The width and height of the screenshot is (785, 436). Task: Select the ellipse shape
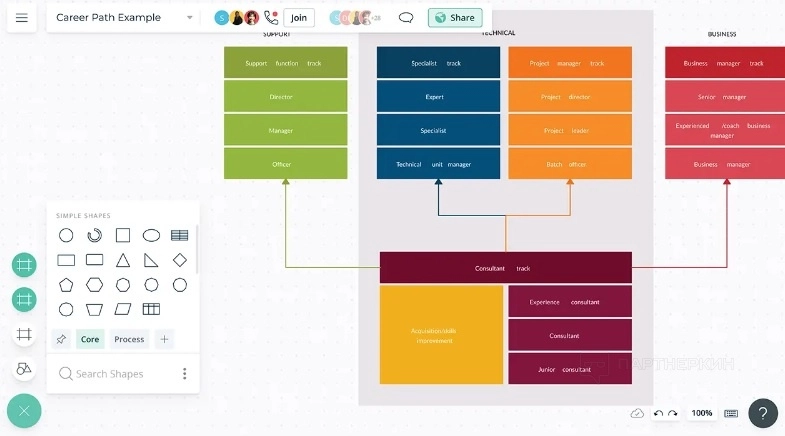[x=151, y=235]
